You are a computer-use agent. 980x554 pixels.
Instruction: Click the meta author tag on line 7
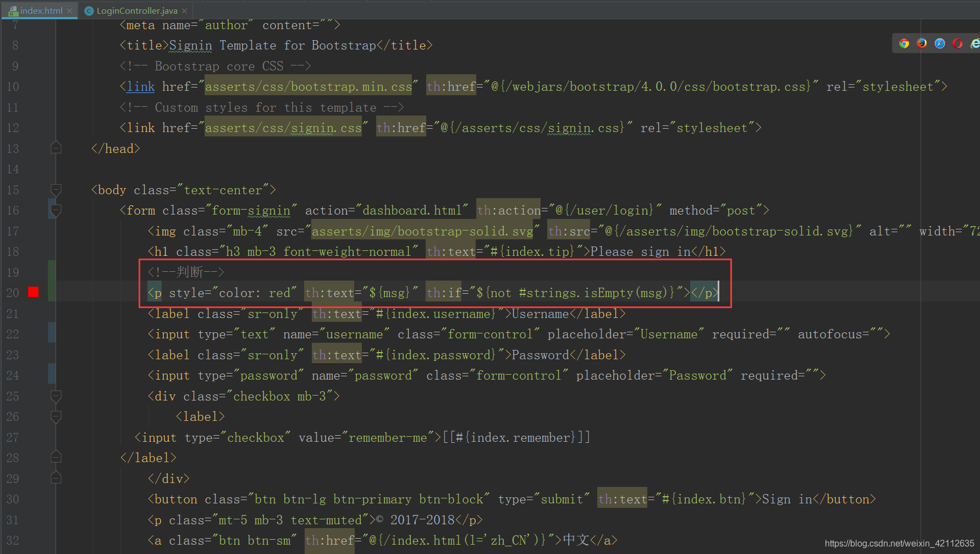coord(230,25)
